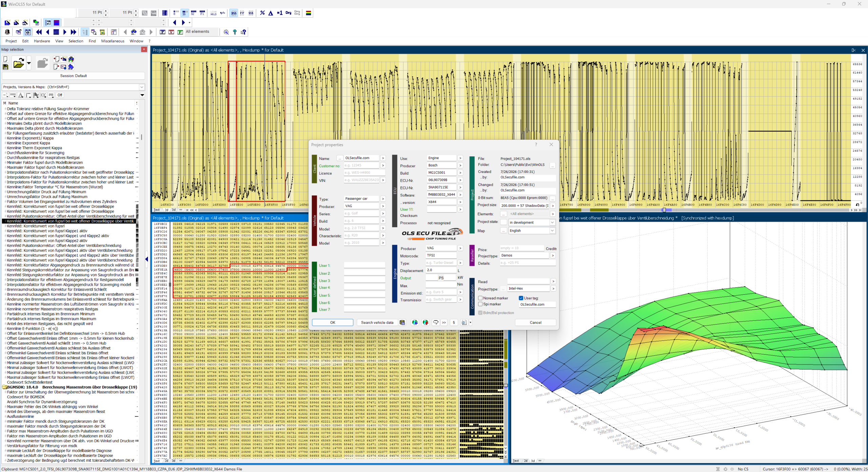Click the globe upload icon in dialog
This screenshot has width=868, height=472.
coord(426,322)
